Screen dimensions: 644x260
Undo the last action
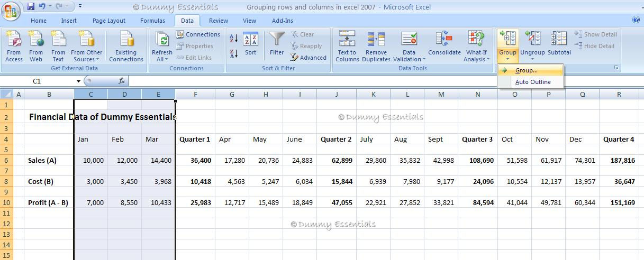(42, 6)
